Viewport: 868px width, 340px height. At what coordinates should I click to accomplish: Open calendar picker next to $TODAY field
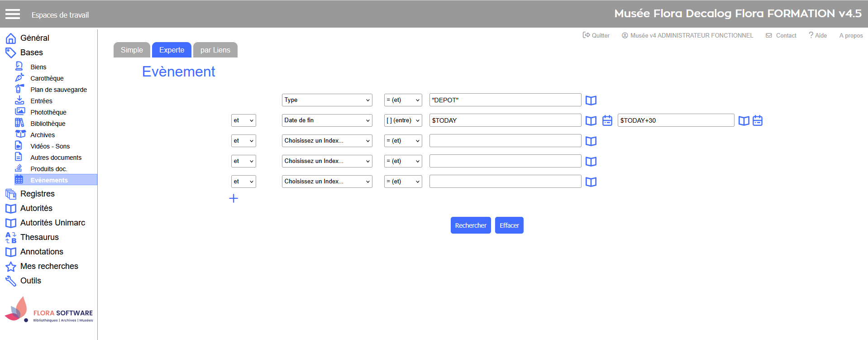pyautogui.click(x=607, y=121)
